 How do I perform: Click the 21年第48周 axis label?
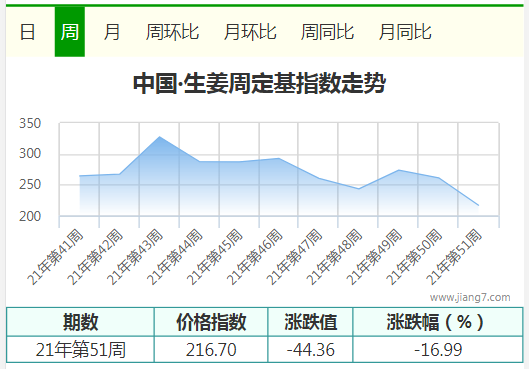[334, 257]
